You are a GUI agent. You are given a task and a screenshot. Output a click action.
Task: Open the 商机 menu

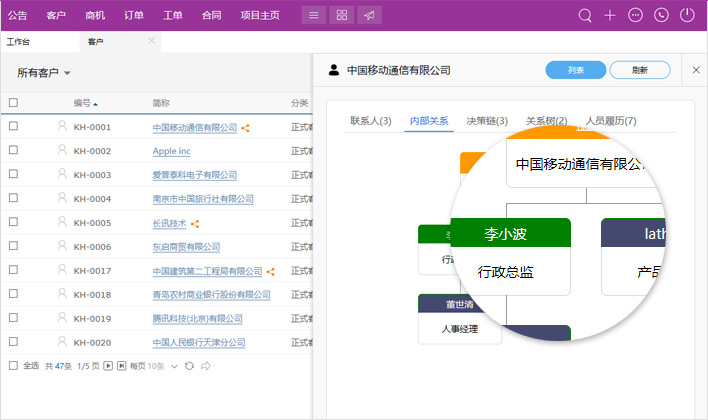click(95, 15)
